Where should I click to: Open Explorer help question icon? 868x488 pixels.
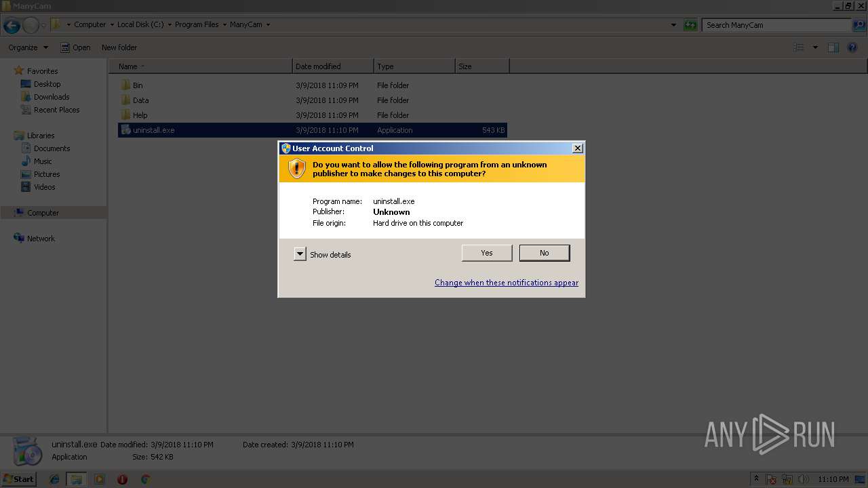[x=853, y=47]
